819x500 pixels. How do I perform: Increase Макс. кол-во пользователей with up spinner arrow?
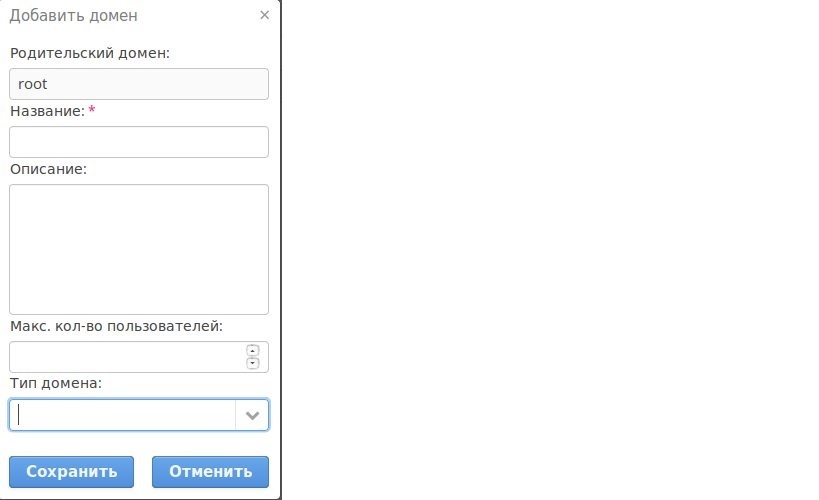pyautogui.click(x=253, y=351)
